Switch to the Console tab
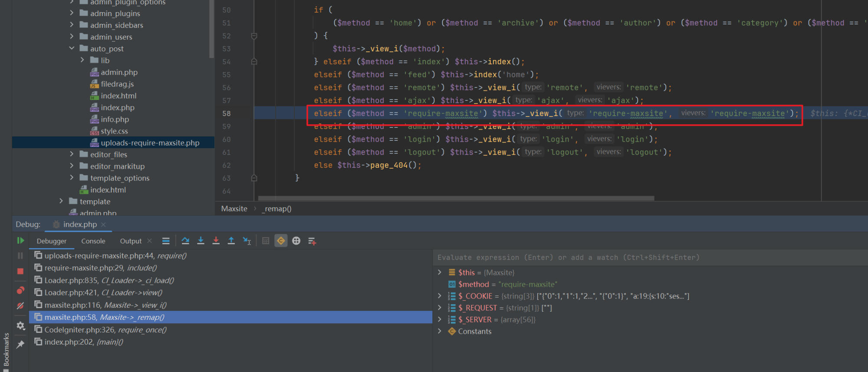 coord(93,241)
